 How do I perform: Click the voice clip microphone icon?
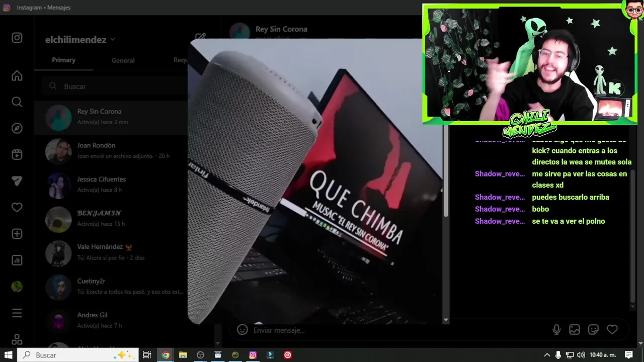556,330
